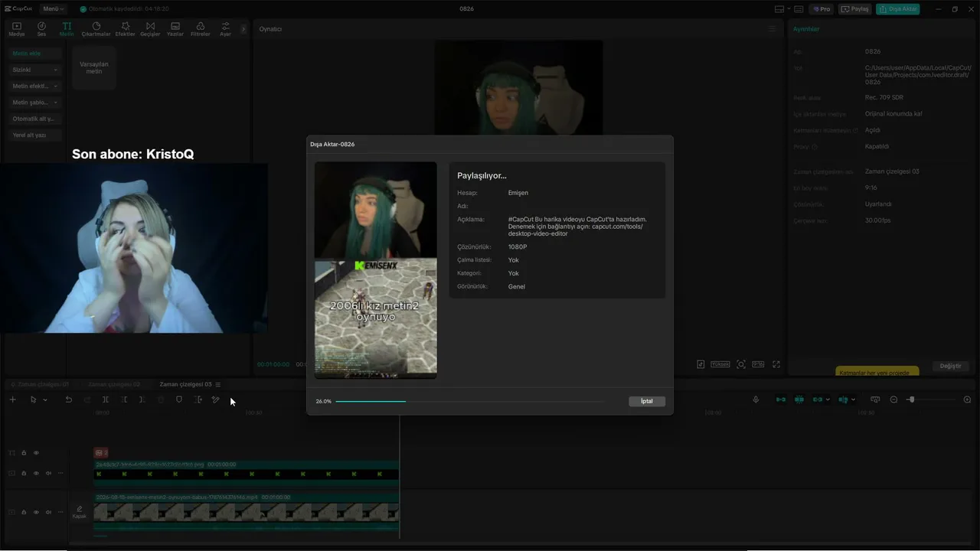Add the Varsayılan metin preset

[94, 67]
